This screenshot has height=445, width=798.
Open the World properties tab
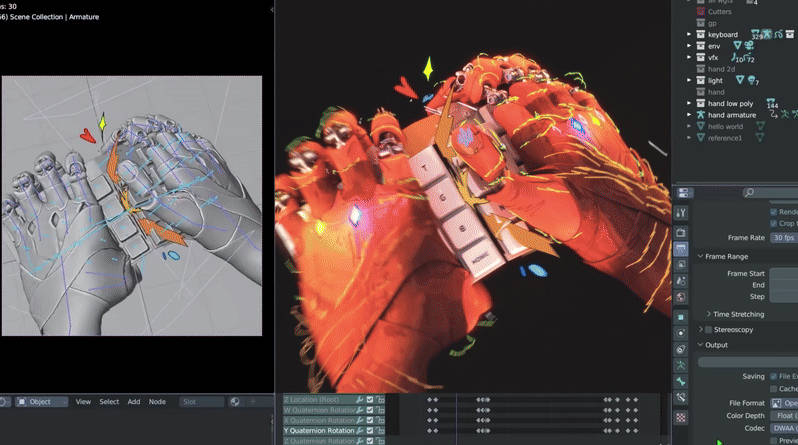pos(680,297)
